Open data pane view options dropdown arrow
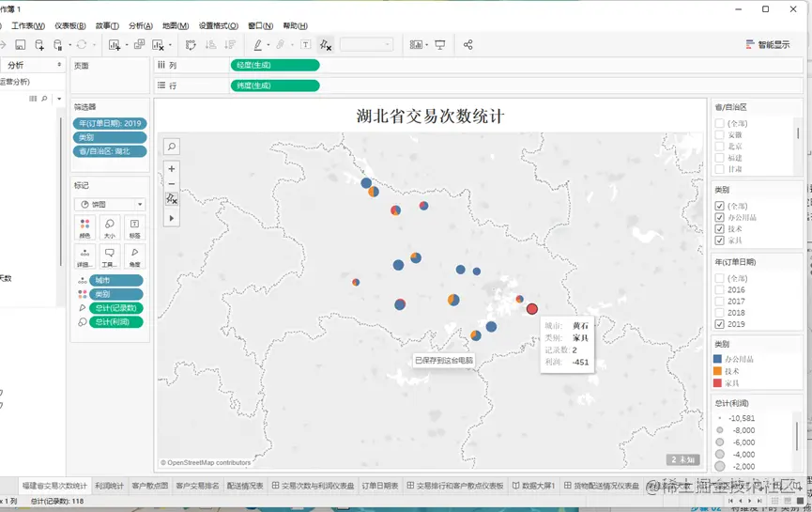This screenshot has height=512, width=812. tap(59, 99)
